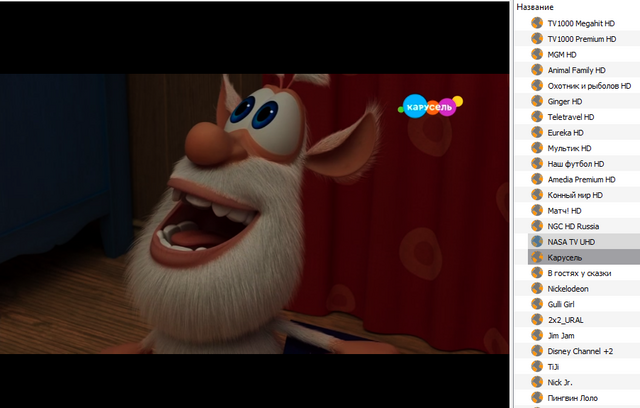Screen dimensions: 640x408
Task: Pick the NASA TV UHD channel
Action: 571,242
